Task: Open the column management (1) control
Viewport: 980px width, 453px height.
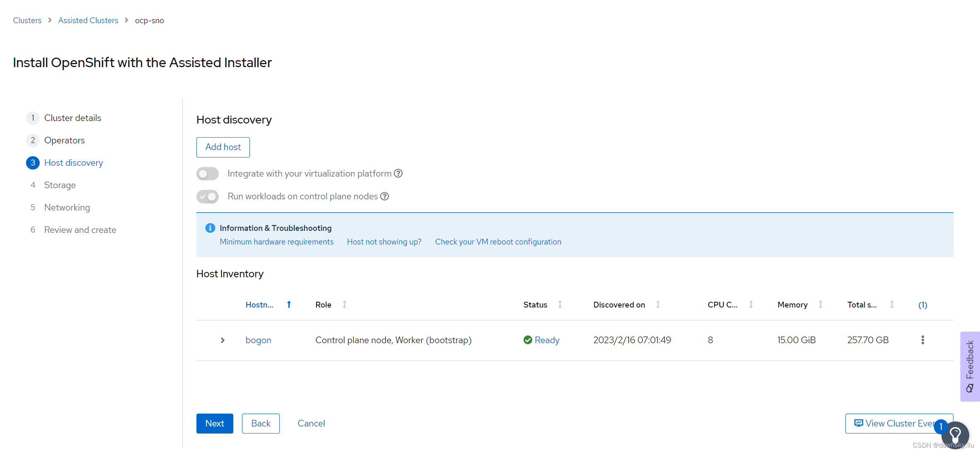Action: pos(922,305)
